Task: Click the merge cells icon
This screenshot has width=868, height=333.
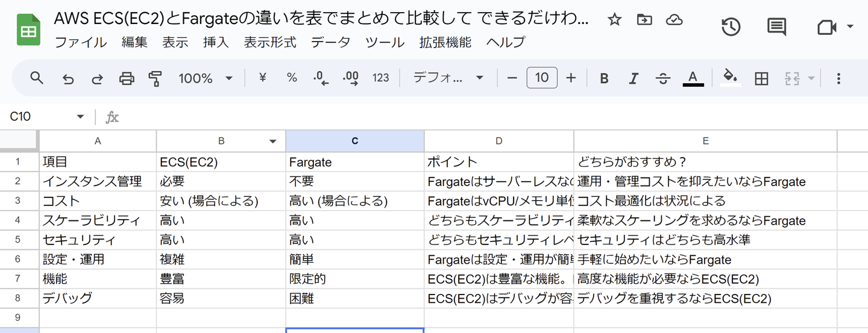Action: (x=791, y=78)
